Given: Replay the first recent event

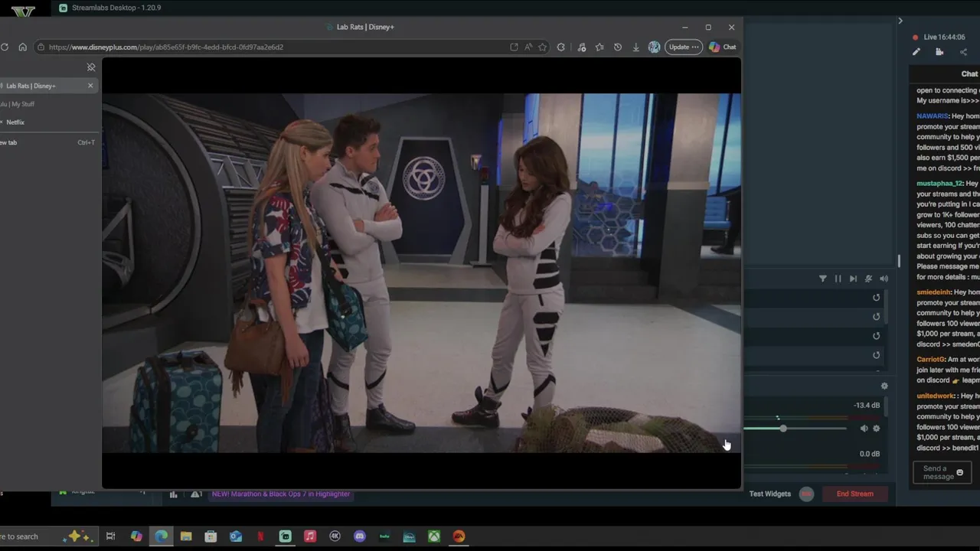Looking at the screenshot, I should [877, 298].
